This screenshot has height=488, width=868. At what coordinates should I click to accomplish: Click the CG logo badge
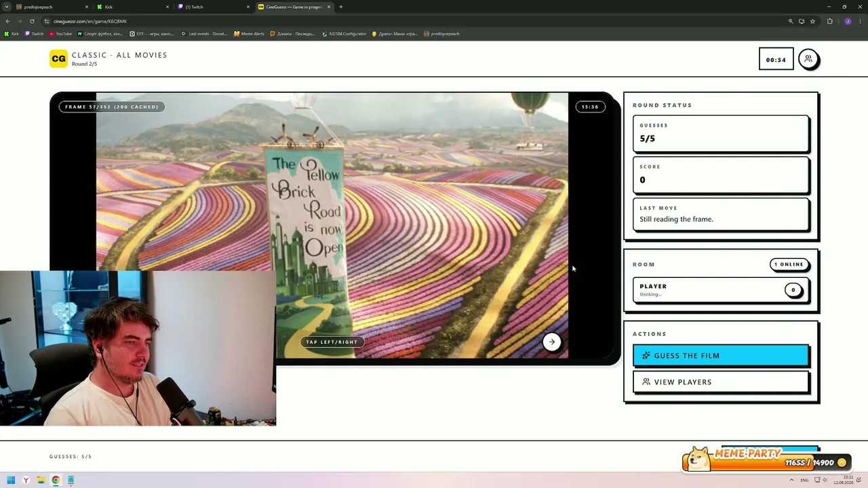pyautogui.click(x=59, y=59)
